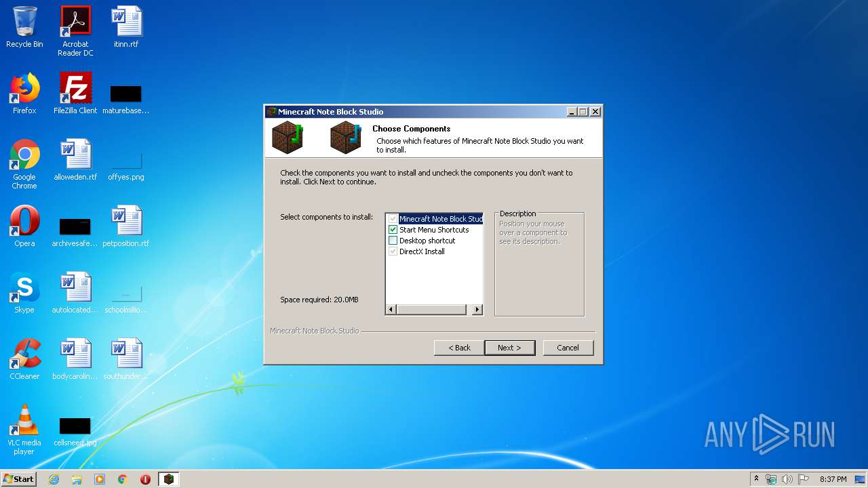The height and width of the screenshot is (488, 868).
Task: Click the blue note block header icon
Action: 346,137
